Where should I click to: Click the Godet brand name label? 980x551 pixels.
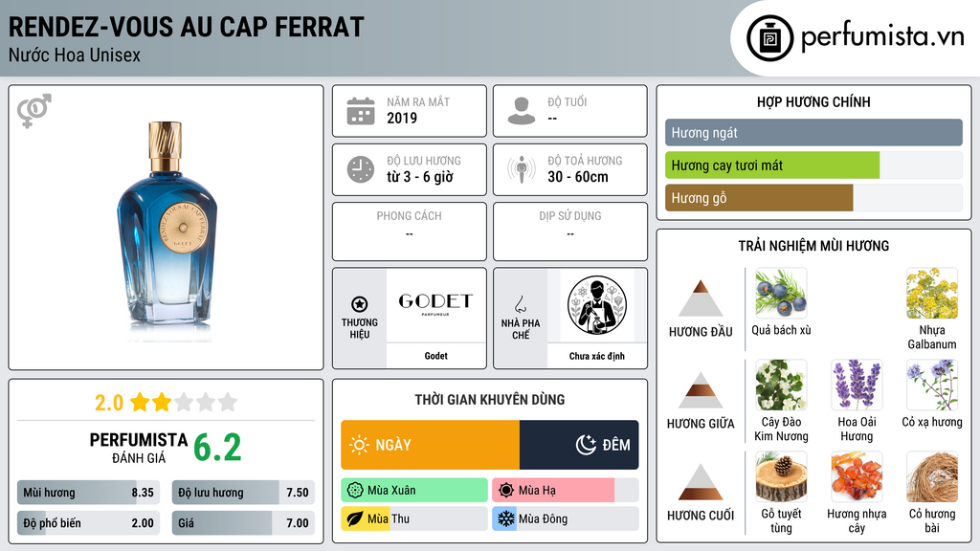click(x=435, y=356)
